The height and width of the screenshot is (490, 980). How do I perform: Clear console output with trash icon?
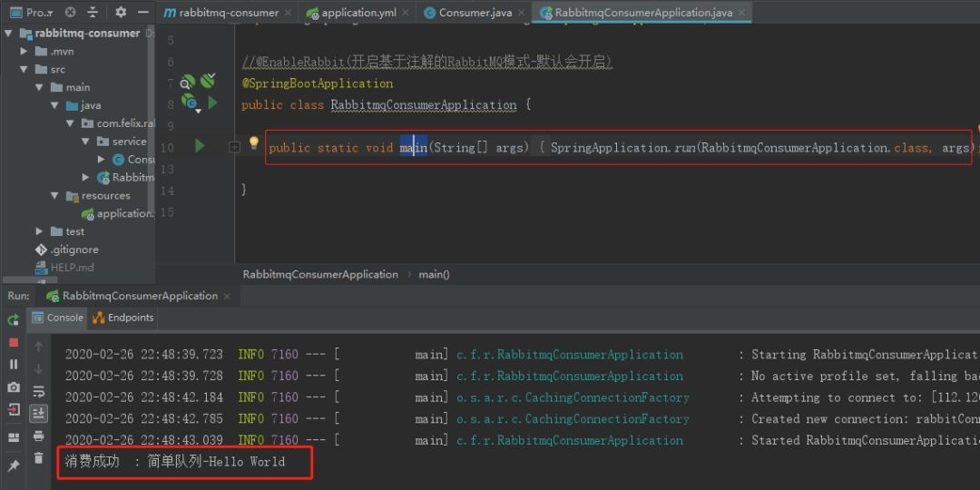point(38,458)
